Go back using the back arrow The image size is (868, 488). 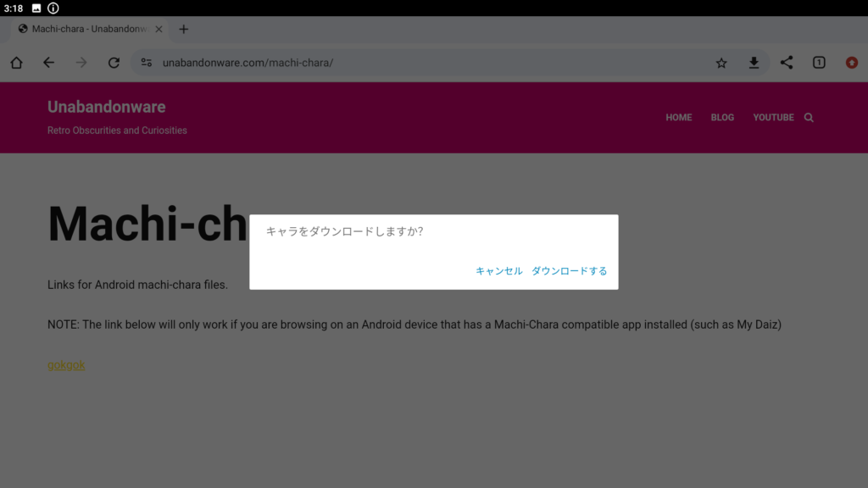pos(48,63)
